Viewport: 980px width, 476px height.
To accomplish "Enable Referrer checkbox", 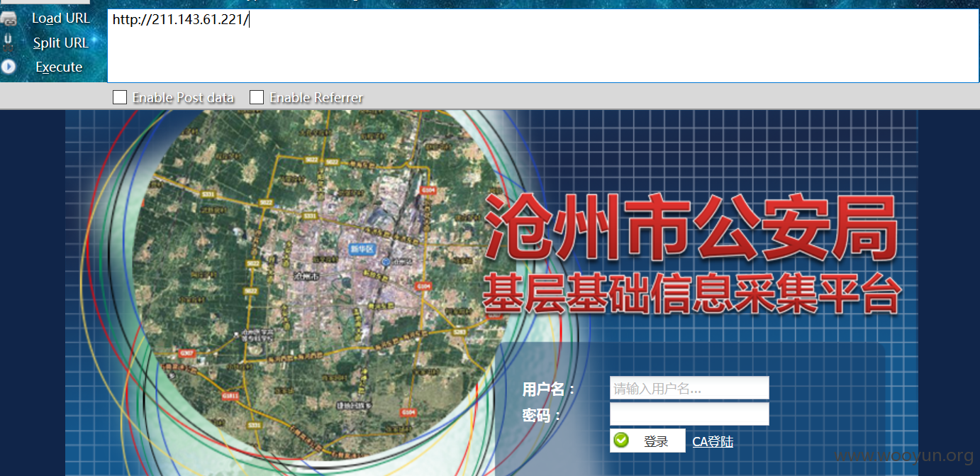I will (x=257, y=97).
